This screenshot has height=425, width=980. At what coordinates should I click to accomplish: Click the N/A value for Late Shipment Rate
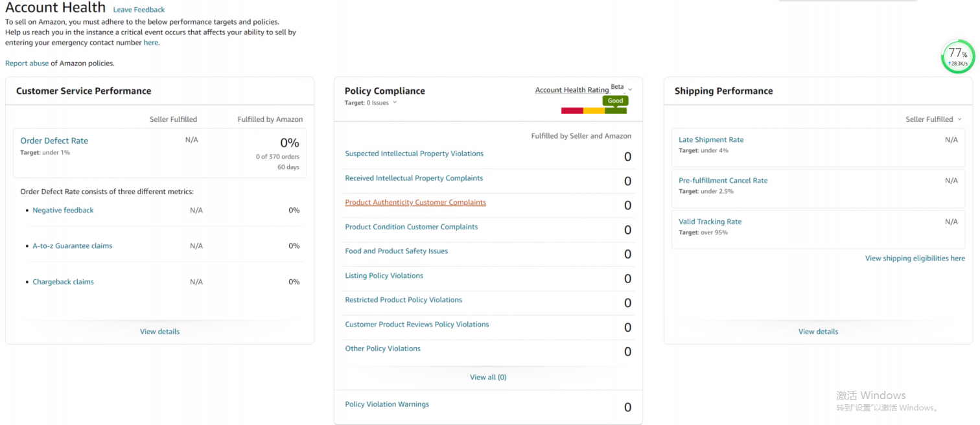pos(951,140)
